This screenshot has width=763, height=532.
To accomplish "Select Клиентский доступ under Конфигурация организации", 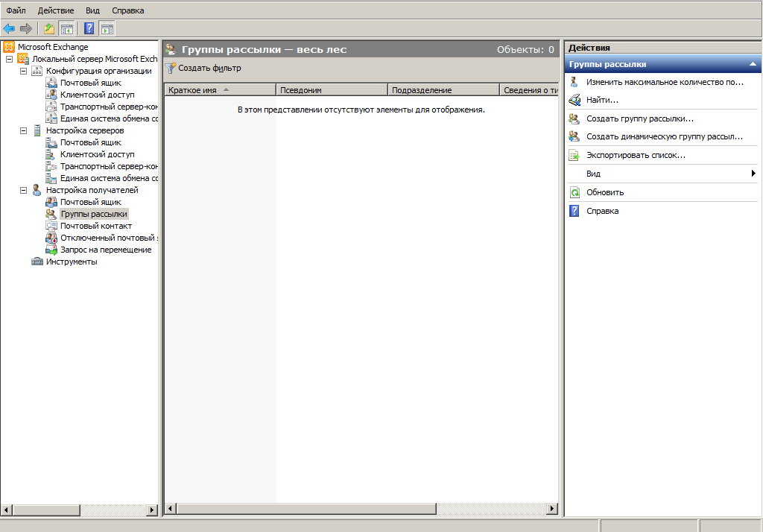I will (x=98, y=95).
